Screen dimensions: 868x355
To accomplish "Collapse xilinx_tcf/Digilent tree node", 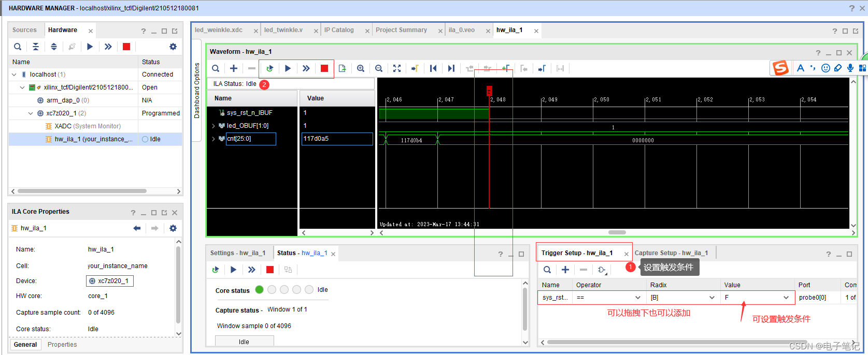I will (22, 87).
